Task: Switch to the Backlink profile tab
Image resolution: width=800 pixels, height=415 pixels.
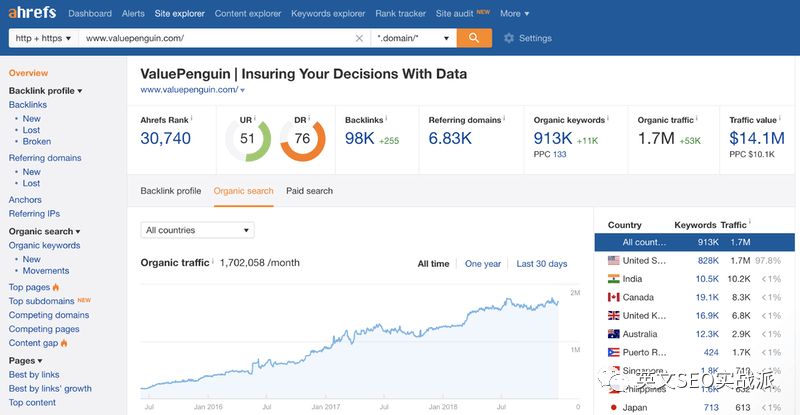Action: [x=171, y=191]
